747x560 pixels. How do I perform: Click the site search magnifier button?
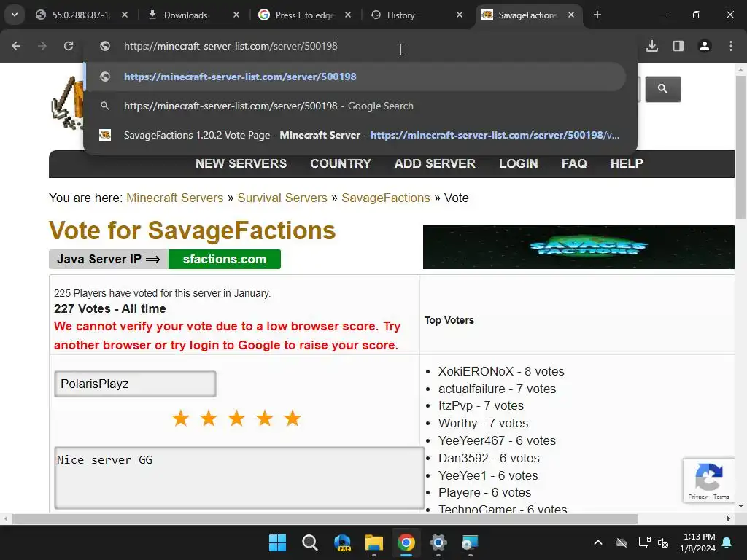click(662, 89)
